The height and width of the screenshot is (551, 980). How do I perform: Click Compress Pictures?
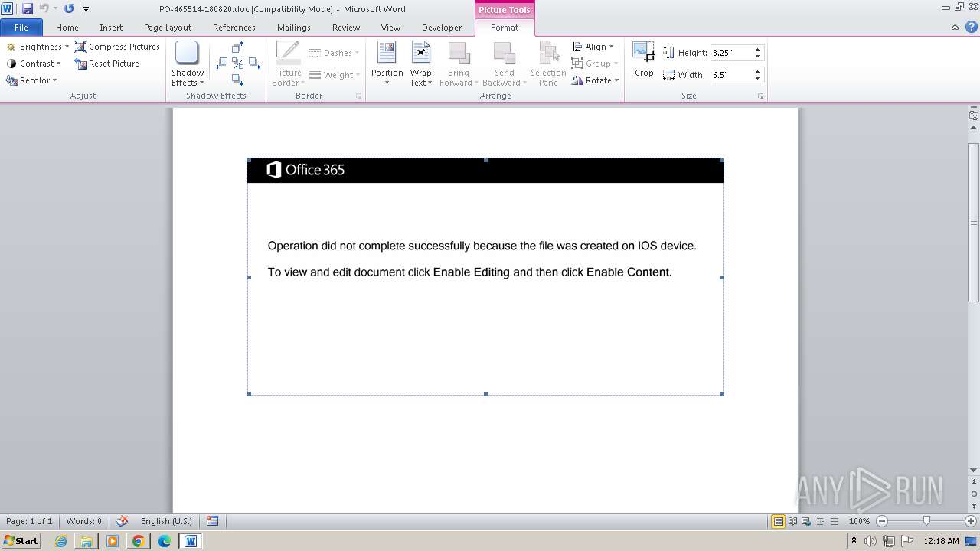coord(117,47)
